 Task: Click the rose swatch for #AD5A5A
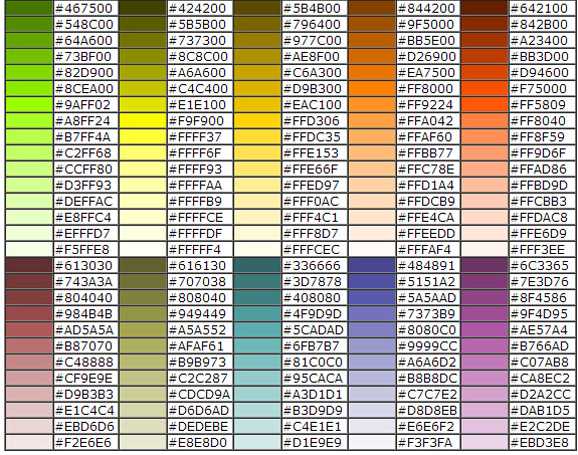[29, 330]
